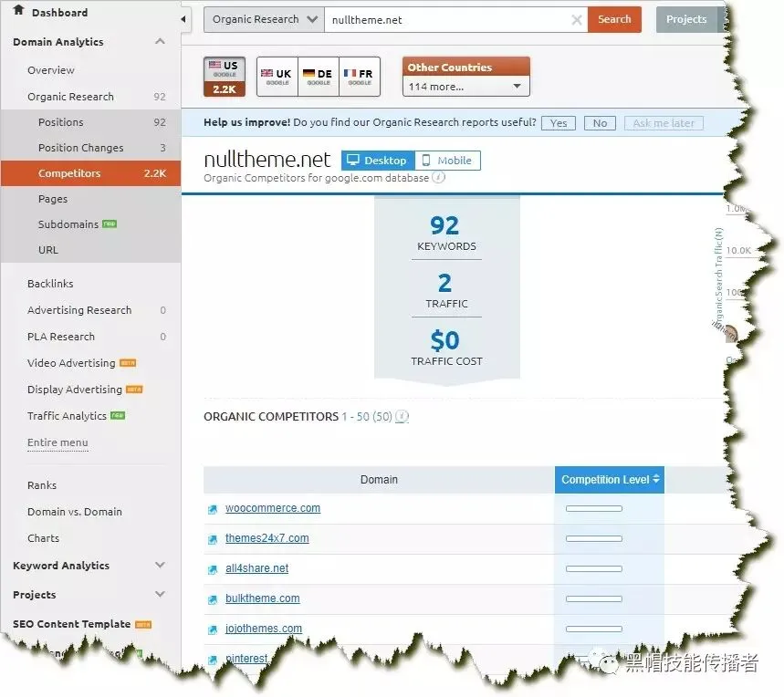Click competition level bar for bulktheme.com
Viewport: 784px width, 697px height.
[594, 598]
